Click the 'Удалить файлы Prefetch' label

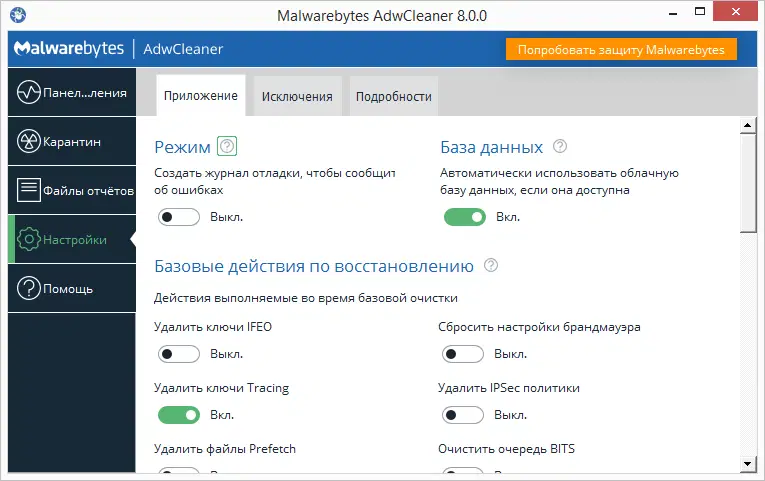tap(225, 449)
